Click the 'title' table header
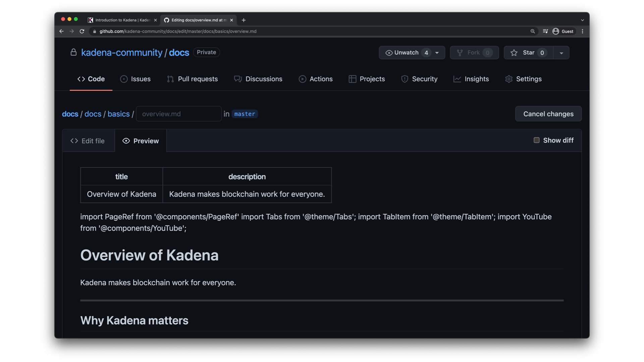 (x=121, y=177)
